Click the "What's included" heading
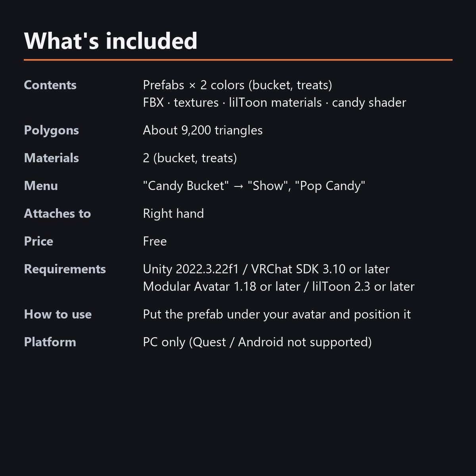 [x=111, y=41]
